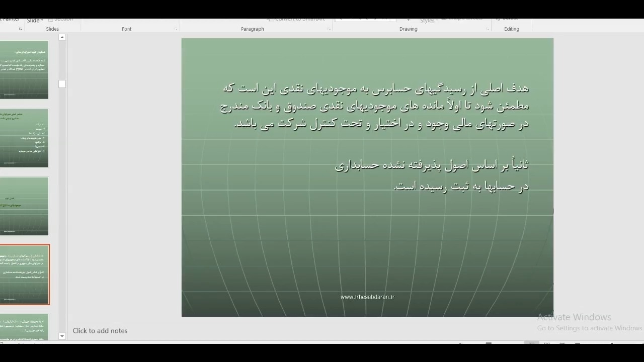Select the third, mostly empty slide thumbnail

[24, 206]
